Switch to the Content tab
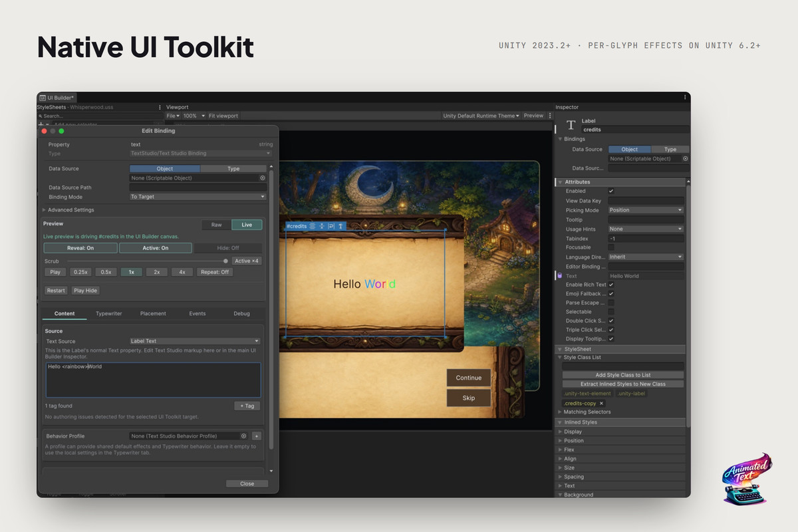The image size is (798, 532). point(65,313)
